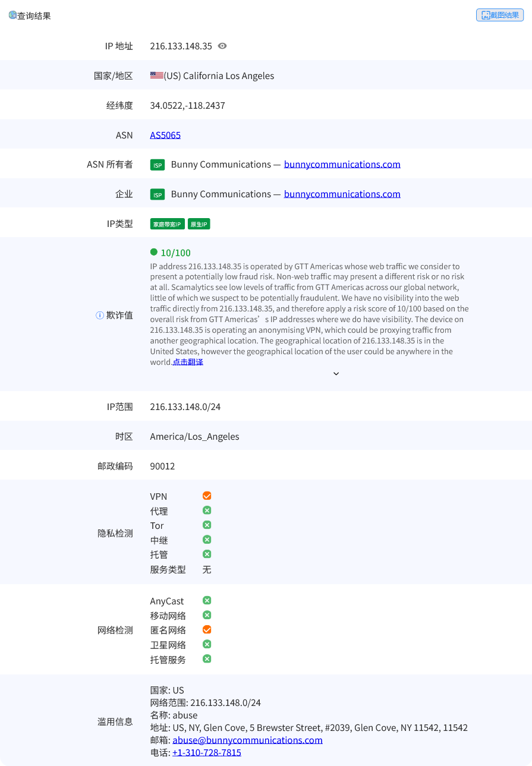Click the 家庭带宽IP tag

coord(168,224)
